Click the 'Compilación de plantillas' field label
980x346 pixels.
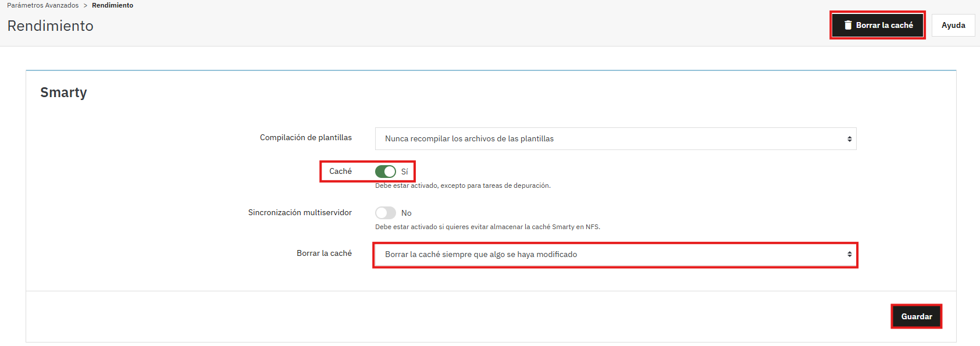305,138
